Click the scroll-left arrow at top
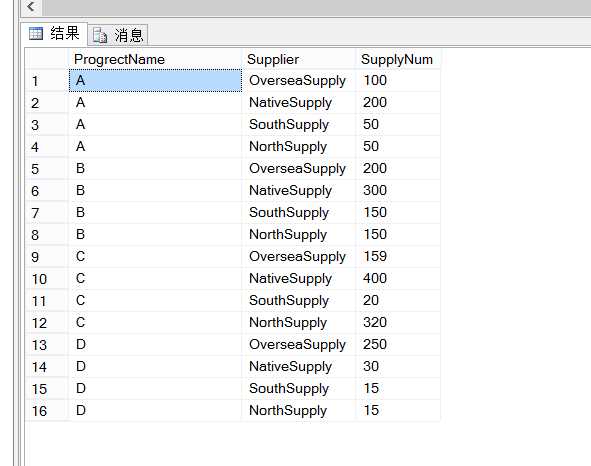This screenshot has height=466, width=591. coord(31,6)
